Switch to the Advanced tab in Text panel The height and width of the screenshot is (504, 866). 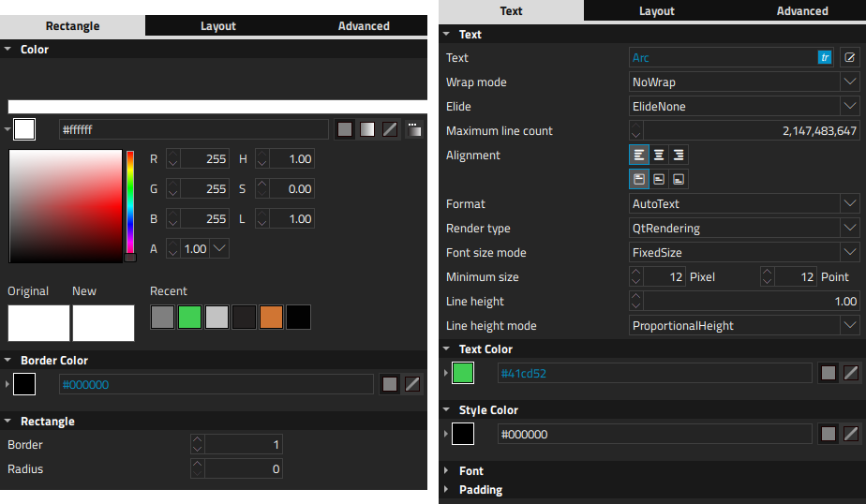point(802,11)
